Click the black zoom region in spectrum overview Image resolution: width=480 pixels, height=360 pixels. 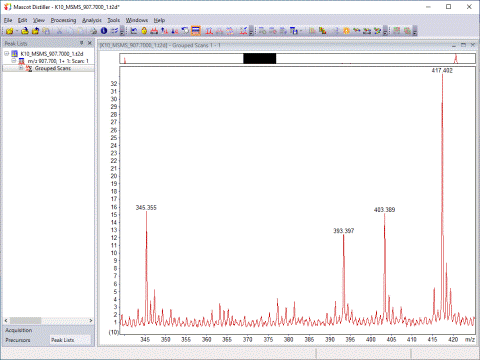(x=259, y=58)
